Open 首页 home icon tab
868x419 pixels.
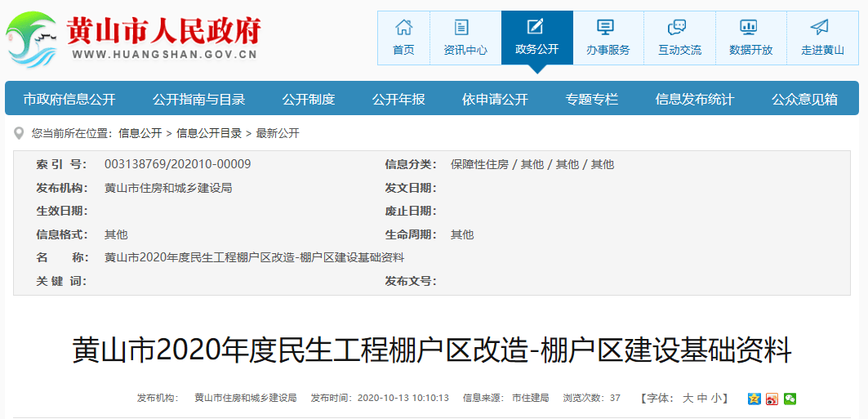pos(403,38)
